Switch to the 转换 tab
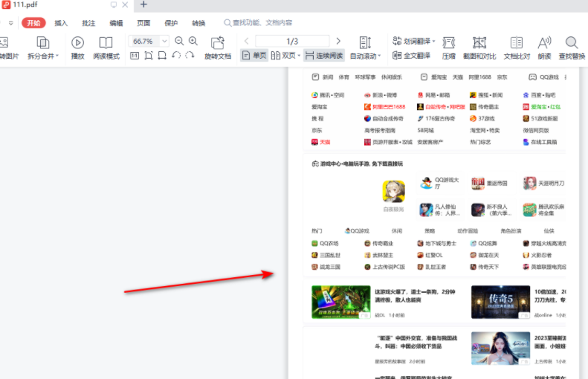The width and height of the screenshot is (588, 379). click(198, 23)
